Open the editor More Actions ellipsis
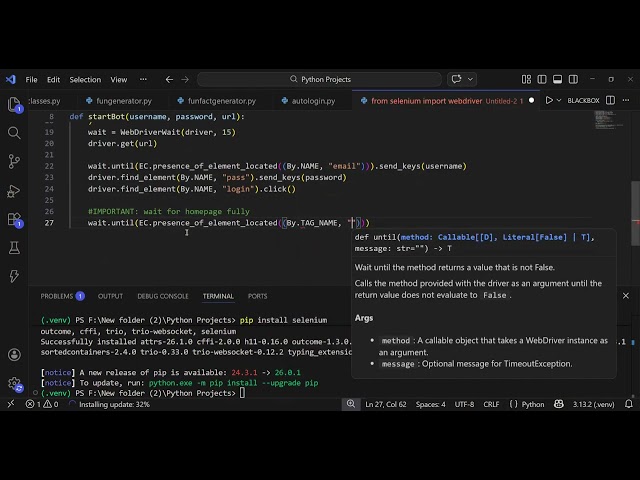Screen dimensions: 640x480 pos(626,100)
